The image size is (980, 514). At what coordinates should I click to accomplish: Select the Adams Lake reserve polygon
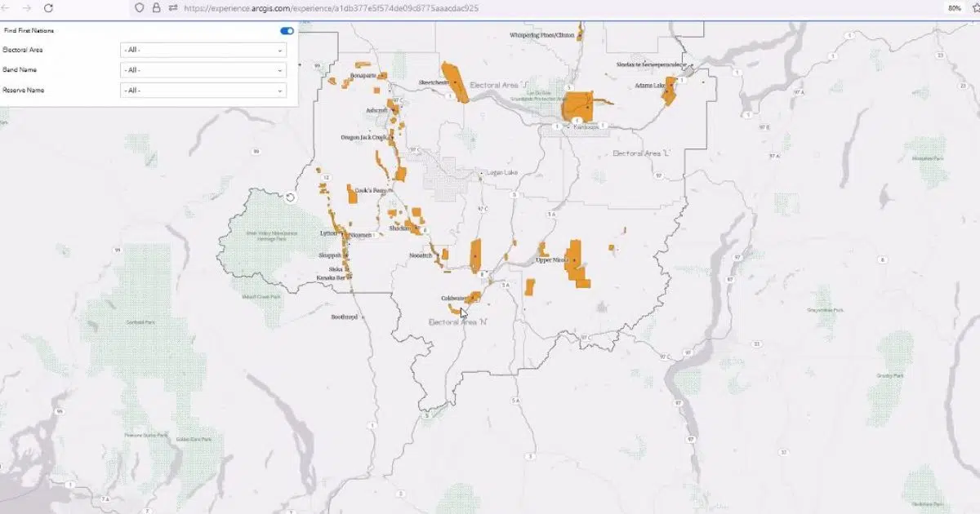[668, 90]
